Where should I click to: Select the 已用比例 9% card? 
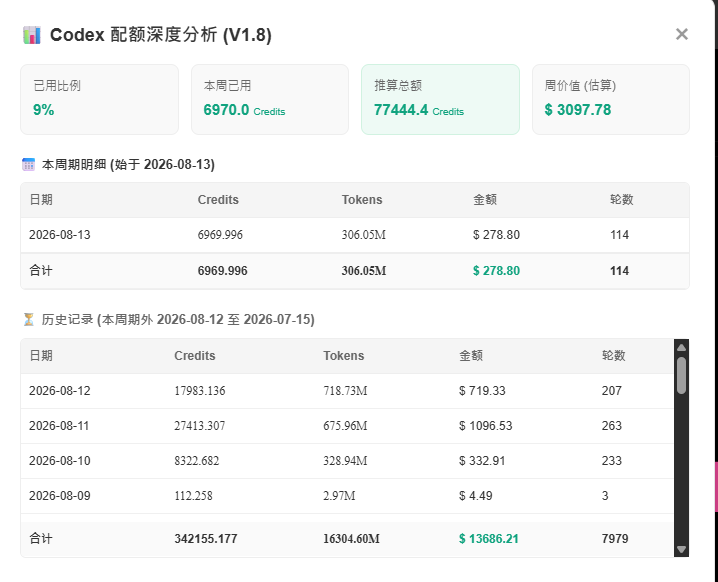[99, 99]
